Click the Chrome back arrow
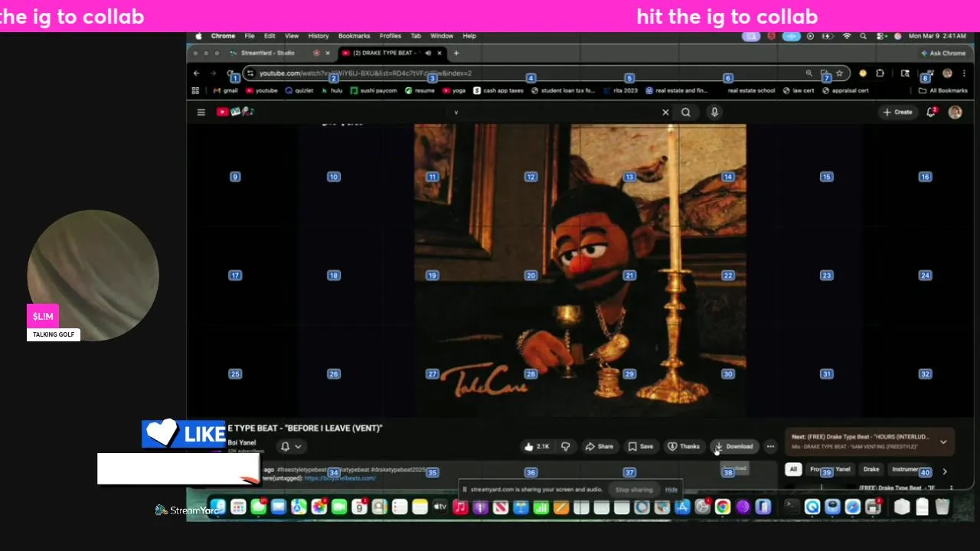Image resolution: width=980 pixels, height=551 pixels. pos(197,73)
